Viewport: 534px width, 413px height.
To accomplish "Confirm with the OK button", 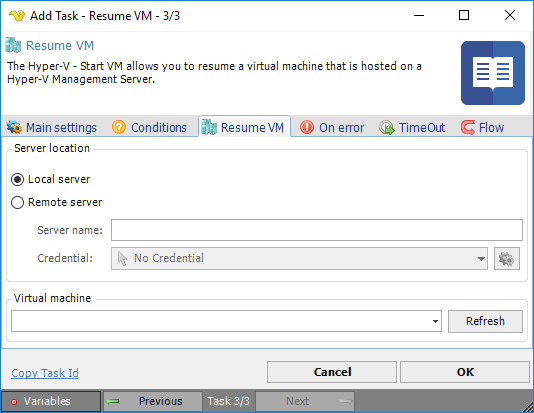I will click(465, 372).
